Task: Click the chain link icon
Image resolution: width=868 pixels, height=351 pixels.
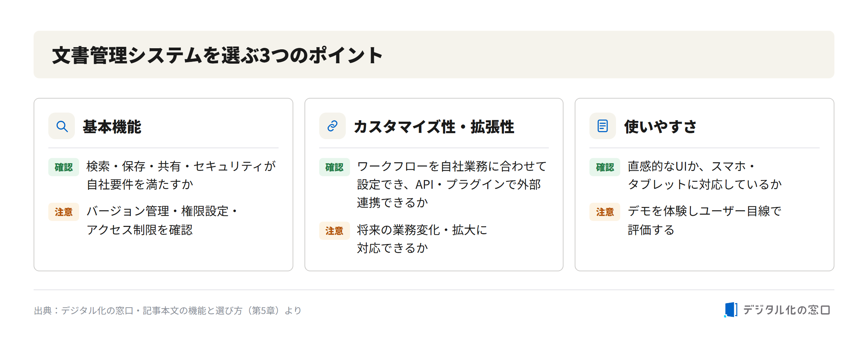Action: 332,126
